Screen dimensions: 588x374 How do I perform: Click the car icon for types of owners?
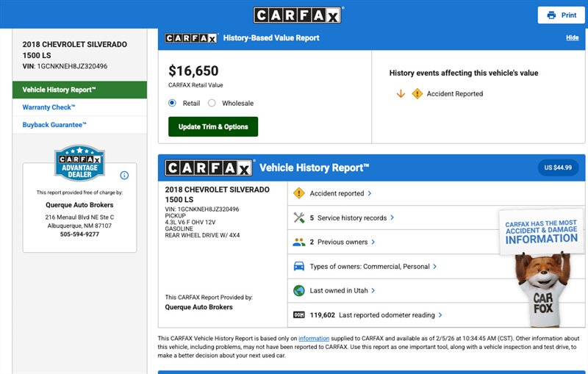click(x=298, y=266)
